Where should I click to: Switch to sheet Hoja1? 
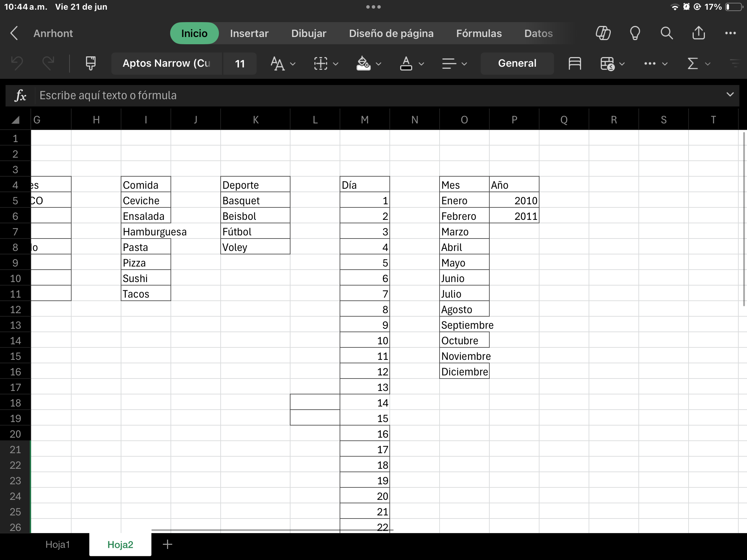[57, 544]
